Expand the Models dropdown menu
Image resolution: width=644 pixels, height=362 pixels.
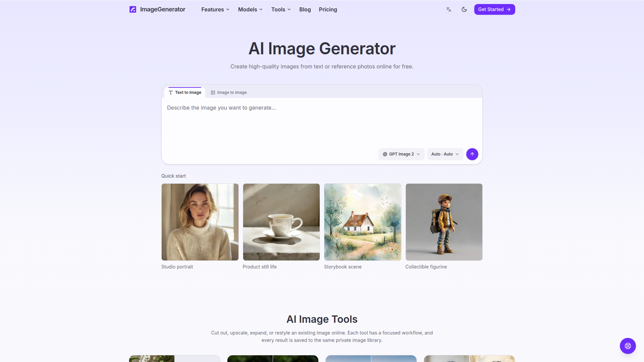click(250, 9)
